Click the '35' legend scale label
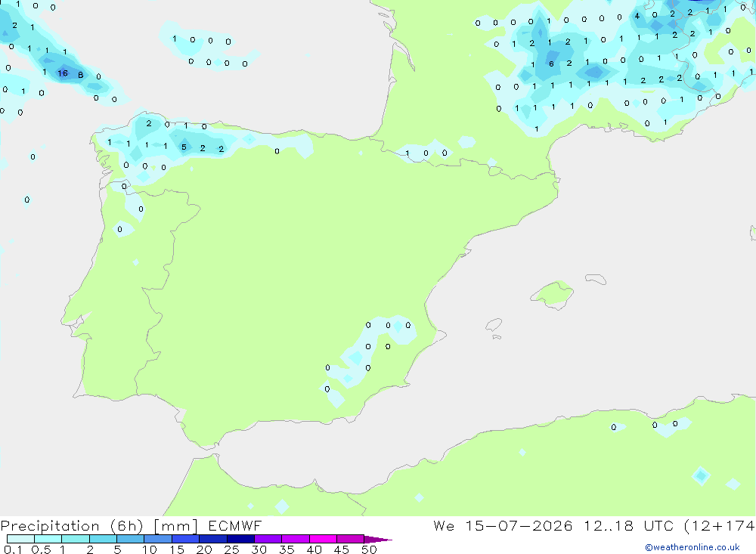756x554 pixels. pyautogui.click(x=287, y=549)
